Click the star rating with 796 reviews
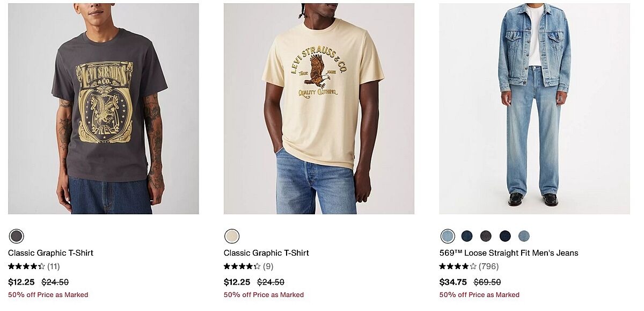Screen dimensions: 644x311 [469, 266]
